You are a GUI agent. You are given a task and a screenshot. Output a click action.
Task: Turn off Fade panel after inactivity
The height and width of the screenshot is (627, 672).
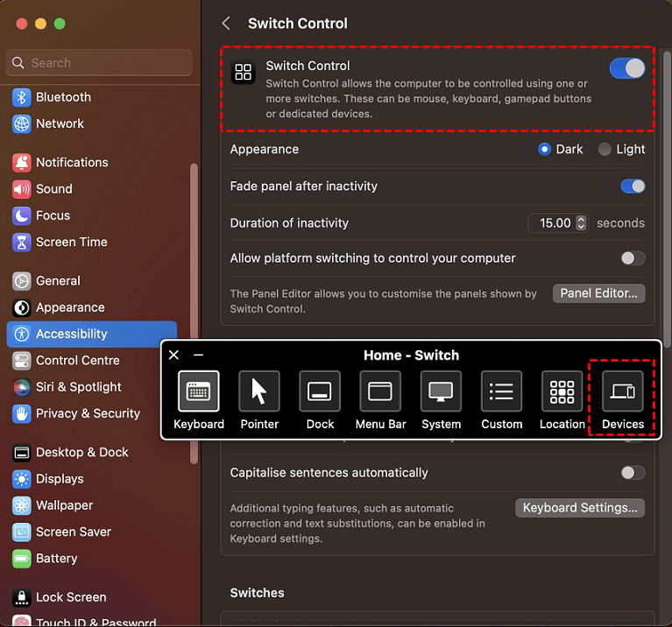[633, 187]
